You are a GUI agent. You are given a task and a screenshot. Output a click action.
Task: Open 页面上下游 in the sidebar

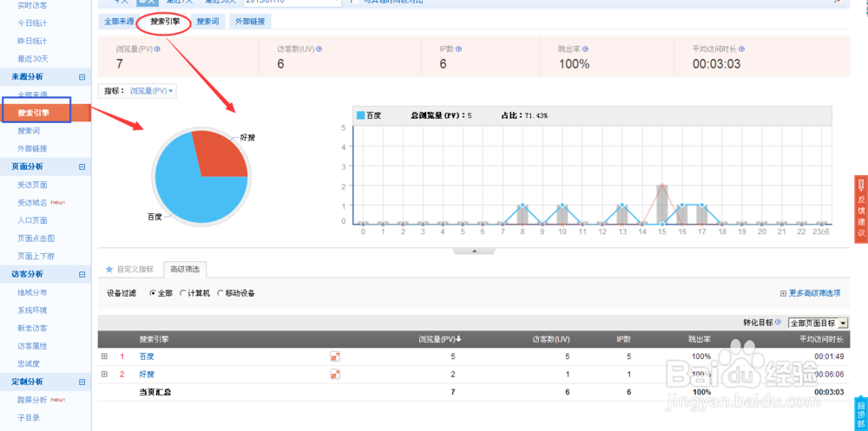pos(36,256)
